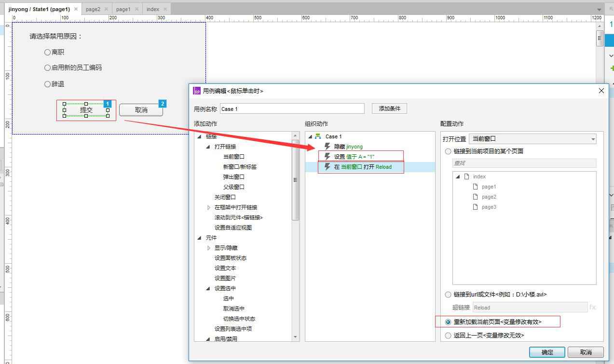Select the 设置 值于 A = "1" action
The height and width of the screenshot is (364, 614).
point(354,157)
